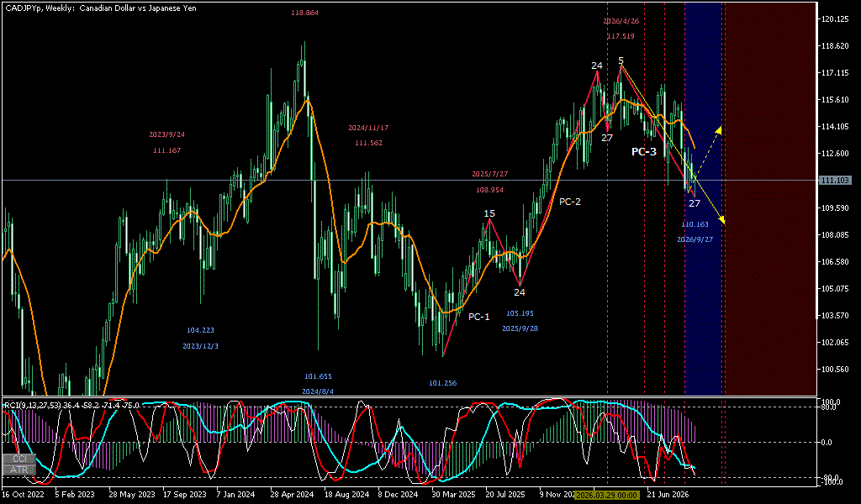Viewport: 861px width, 504px height.
Task: Click the 80.0 level on indicator scale
Action: tap(829, 407)
